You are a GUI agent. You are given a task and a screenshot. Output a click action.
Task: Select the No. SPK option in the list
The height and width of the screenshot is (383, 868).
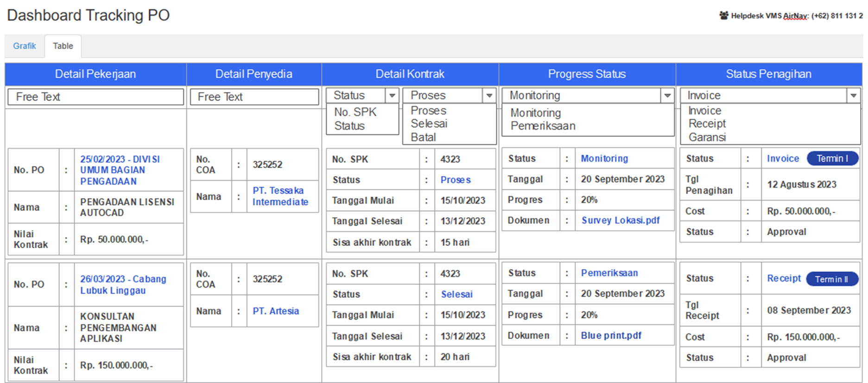(355, 112)
